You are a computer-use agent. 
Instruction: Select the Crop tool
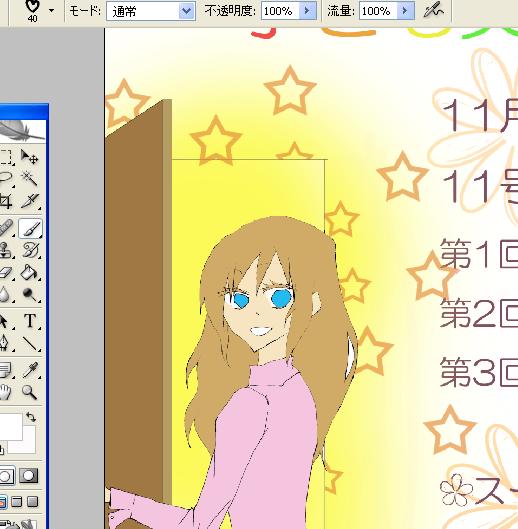pos(6,200)
